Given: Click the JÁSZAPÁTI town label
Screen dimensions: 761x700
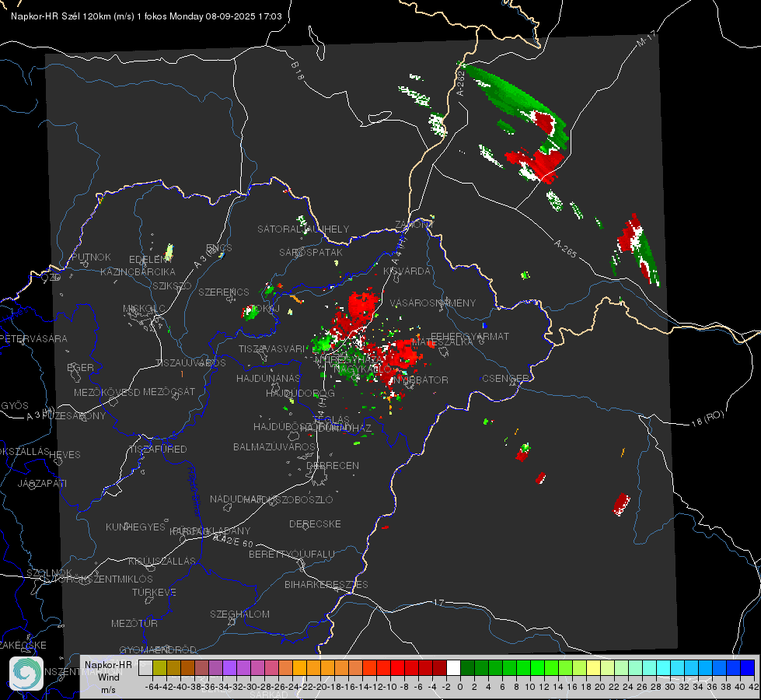Looking at the screenshot, I should pos(42,483).
